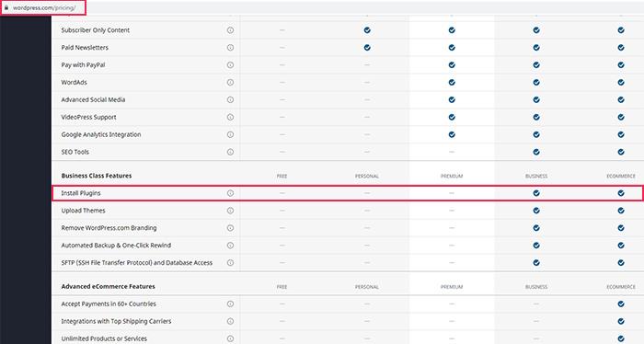
Task: Show info for VideoPress Support
Action: (230, 117)
